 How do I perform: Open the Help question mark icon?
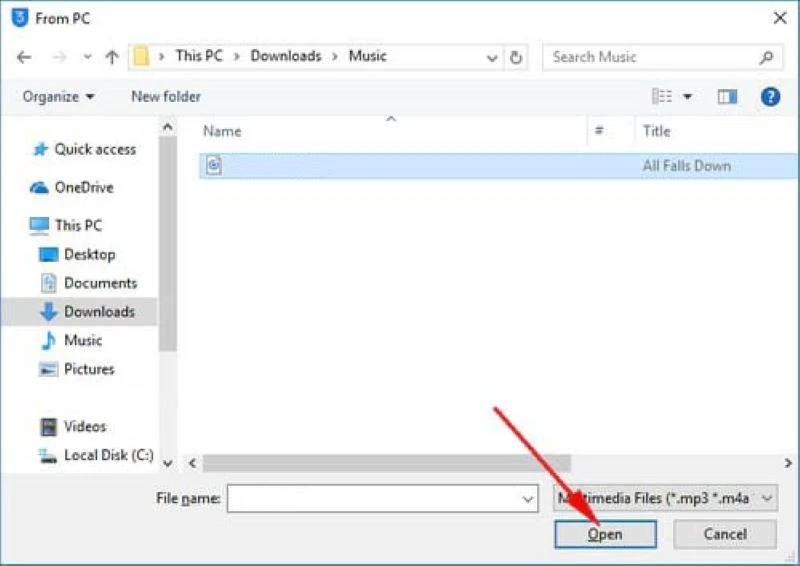(x=770, y=97)
